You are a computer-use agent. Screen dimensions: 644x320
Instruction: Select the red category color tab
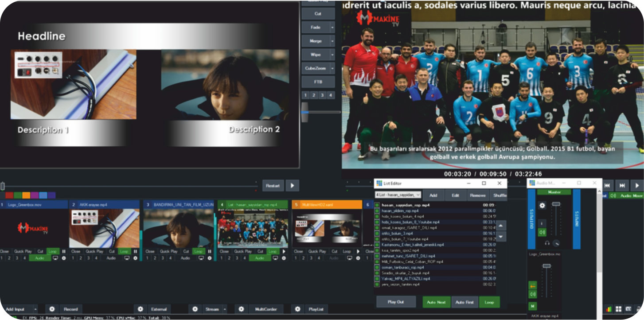tap(9, 195)
